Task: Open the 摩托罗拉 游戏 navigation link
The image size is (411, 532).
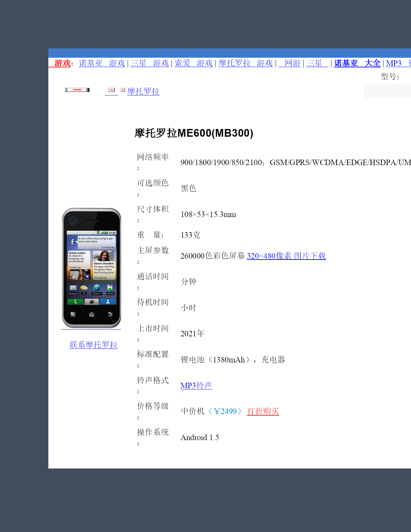Action: [246, 63]
